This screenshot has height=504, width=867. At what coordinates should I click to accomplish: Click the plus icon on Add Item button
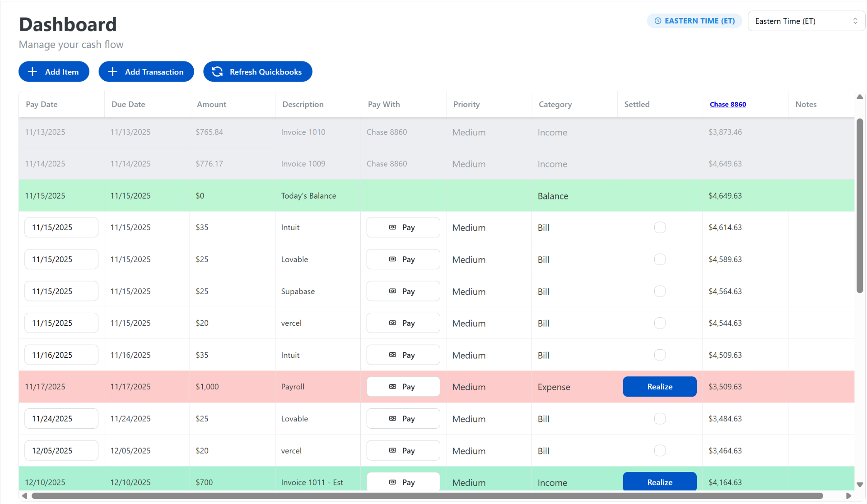point(33,71)
